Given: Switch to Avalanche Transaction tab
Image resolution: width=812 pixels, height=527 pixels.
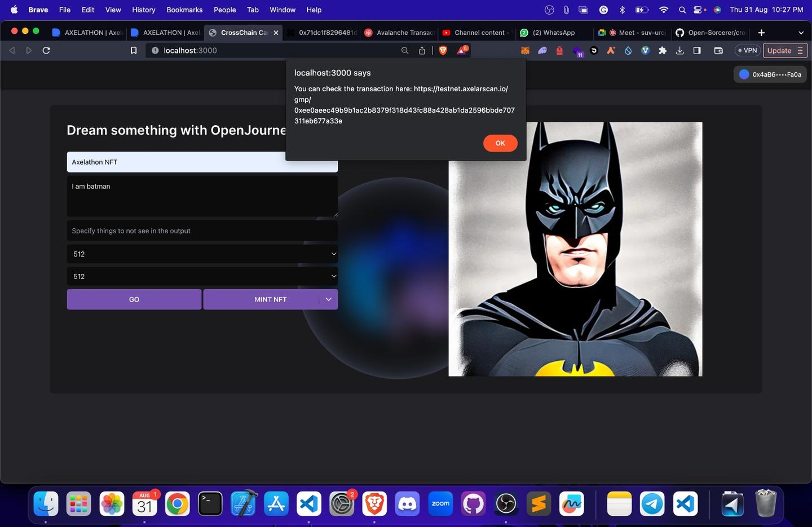Looking at the screenshot, I should click(x=399, y=33).
